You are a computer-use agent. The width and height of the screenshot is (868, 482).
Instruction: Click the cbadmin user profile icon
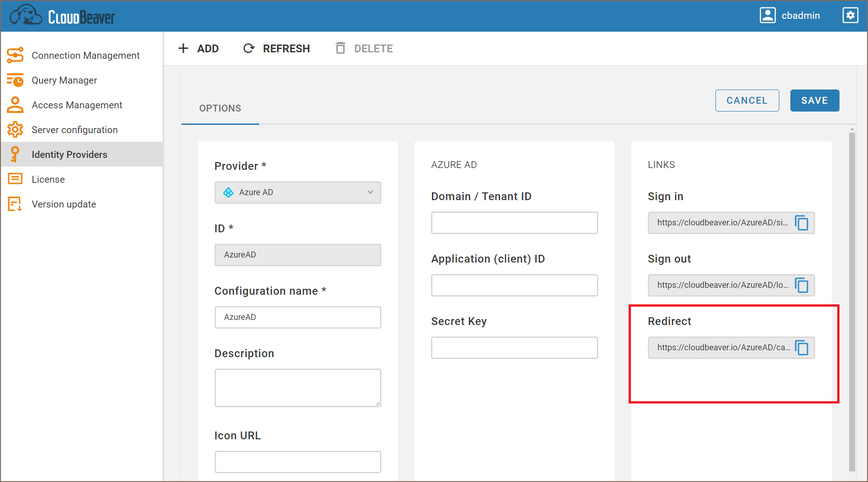[x=767, y=15]
